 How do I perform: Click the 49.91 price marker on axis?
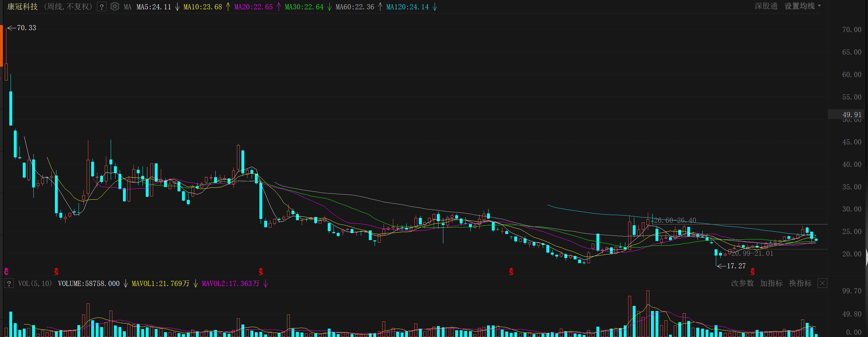point(852,115)
